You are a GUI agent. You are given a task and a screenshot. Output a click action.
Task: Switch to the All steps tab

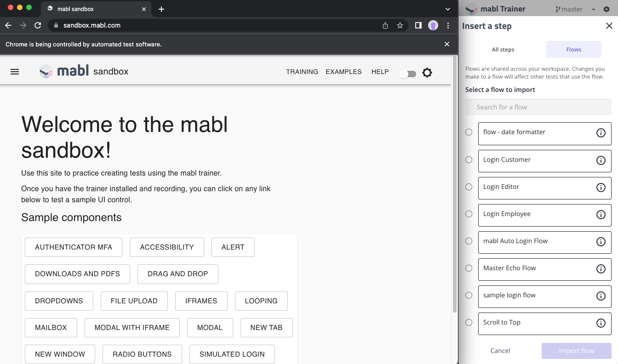(503, 49)
